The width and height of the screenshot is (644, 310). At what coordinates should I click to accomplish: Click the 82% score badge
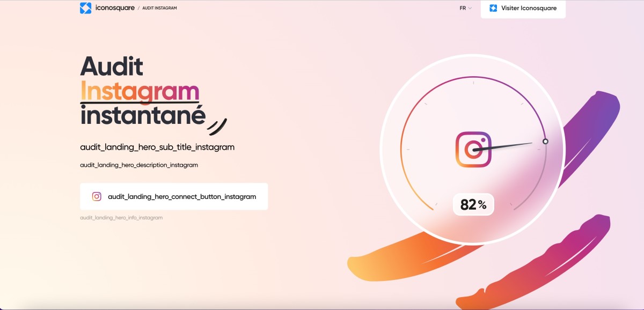(473, 204)
